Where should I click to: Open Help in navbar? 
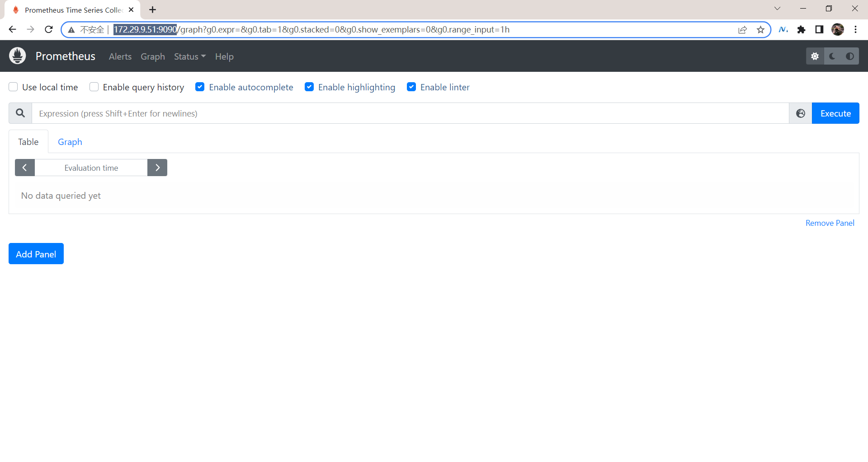pyautogui.click(x=224, y=56)
